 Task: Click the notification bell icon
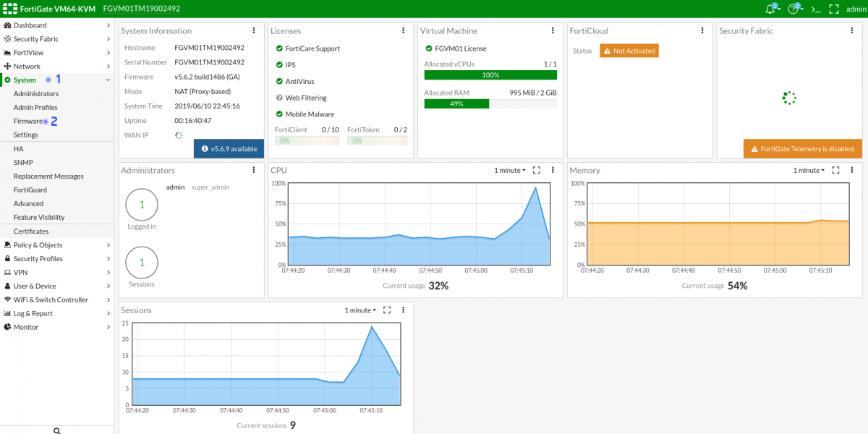[772, 9]
